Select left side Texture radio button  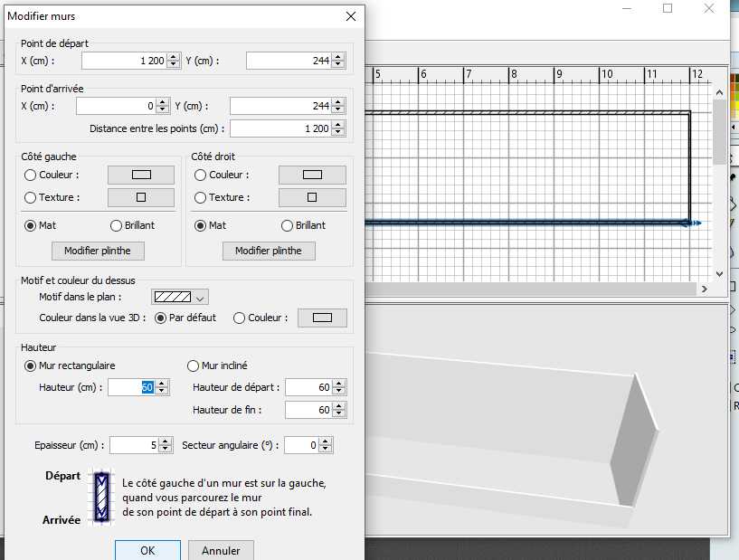[x=30, y=197]
